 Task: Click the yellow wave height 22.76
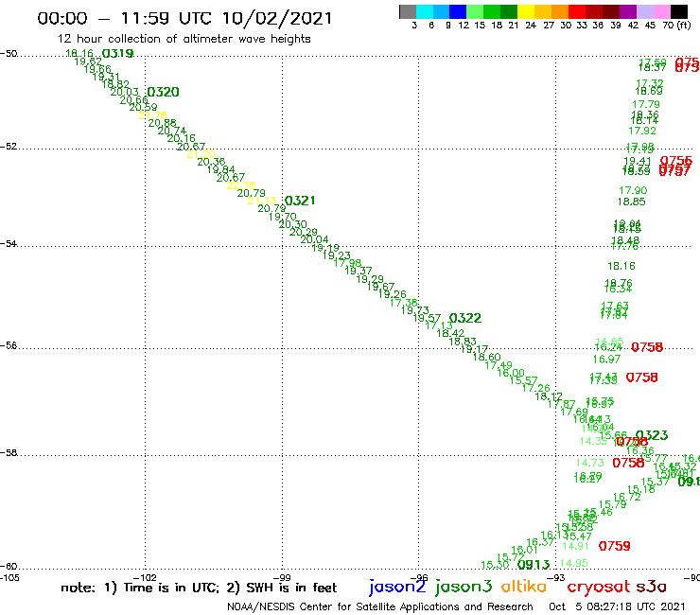click(241, 184)
